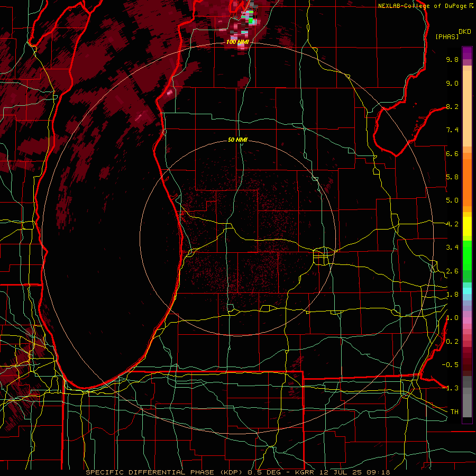
Task: Select the 1.8 legend value
Action: tap(452, 295)
